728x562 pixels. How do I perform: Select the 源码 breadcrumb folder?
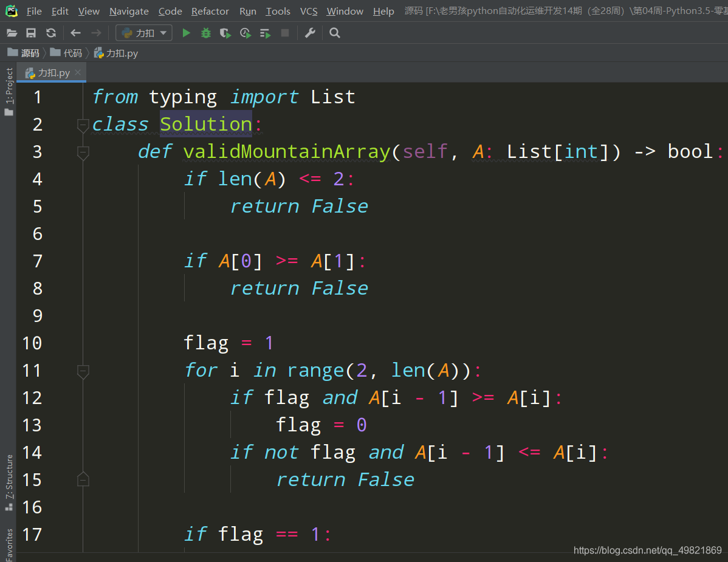(24, 53)
